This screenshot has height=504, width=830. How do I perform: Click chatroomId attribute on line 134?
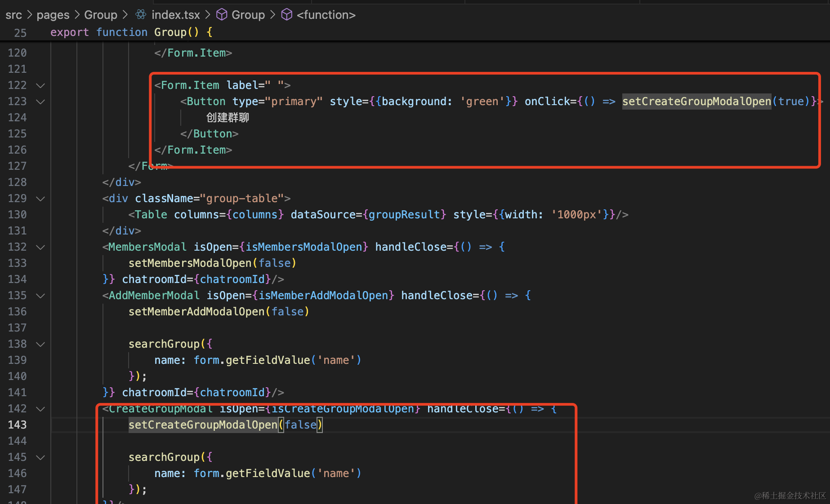[x=154, y=279]
